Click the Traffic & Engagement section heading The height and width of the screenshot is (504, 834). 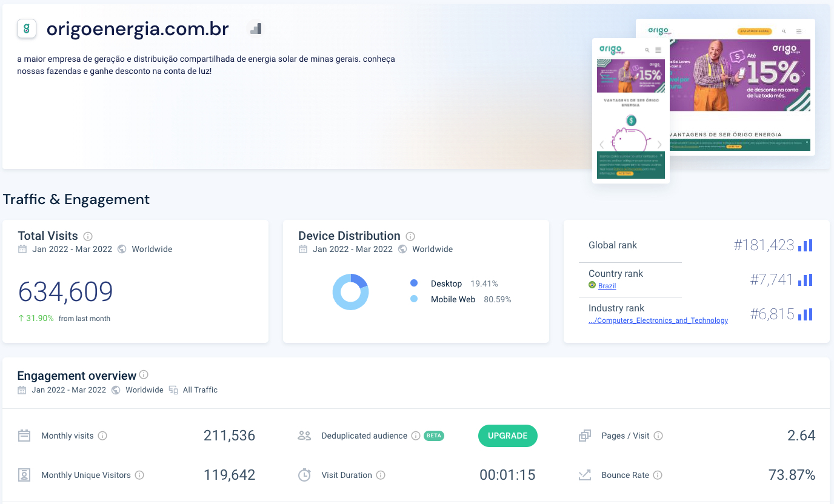point(76,199)
